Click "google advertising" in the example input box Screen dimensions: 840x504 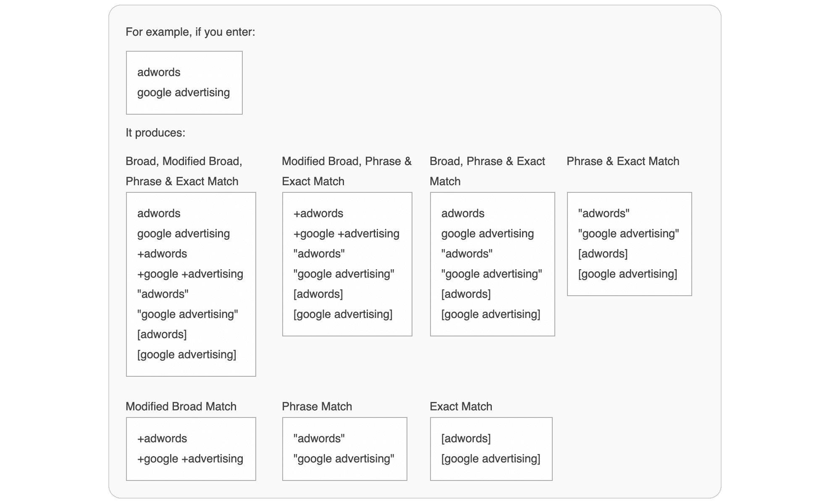point(184,92)
